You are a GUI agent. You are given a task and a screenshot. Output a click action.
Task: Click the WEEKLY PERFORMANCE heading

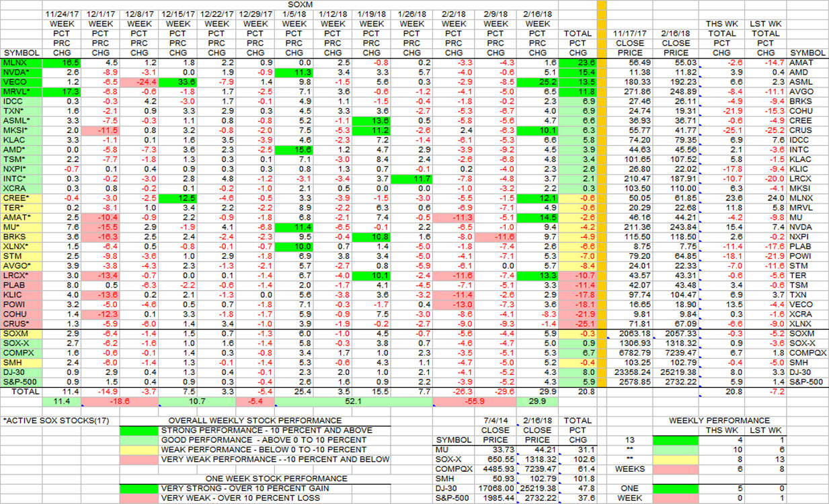tap(719, 421)
